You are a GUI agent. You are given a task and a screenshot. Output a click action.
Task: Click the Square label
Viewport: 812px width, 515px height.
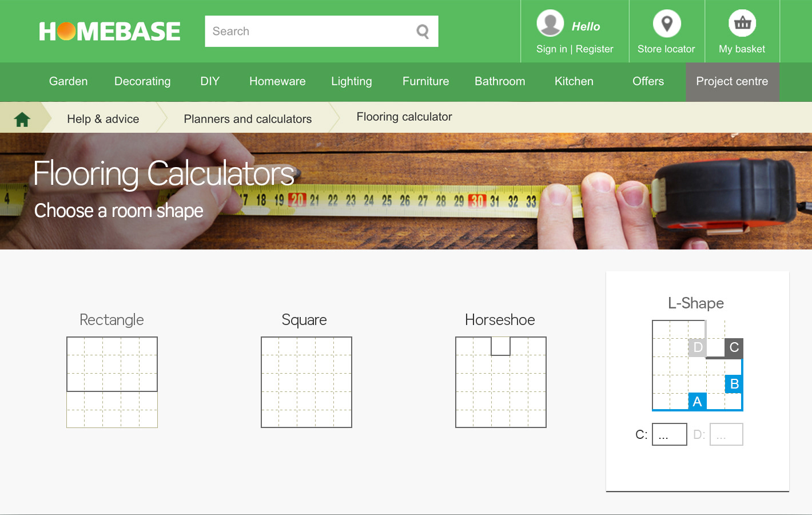304,320
